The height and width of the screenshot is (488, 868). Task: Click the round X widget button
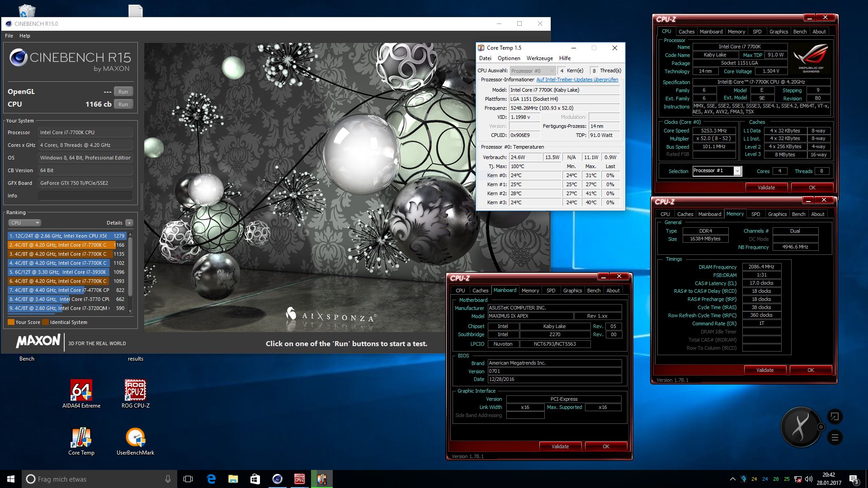click(801, 427)
